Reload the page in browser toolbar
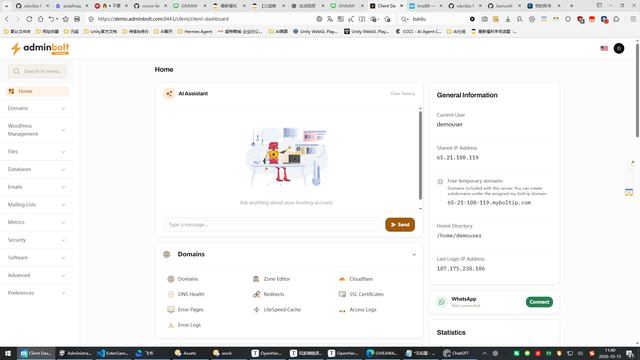 (29, 19)
